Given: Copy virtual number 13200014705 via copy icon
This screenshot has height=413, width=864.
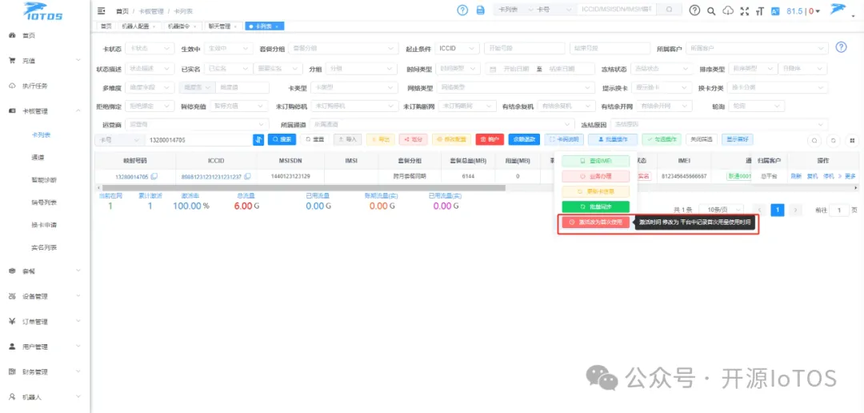Looking at the screenshot, I should point(154,177).
